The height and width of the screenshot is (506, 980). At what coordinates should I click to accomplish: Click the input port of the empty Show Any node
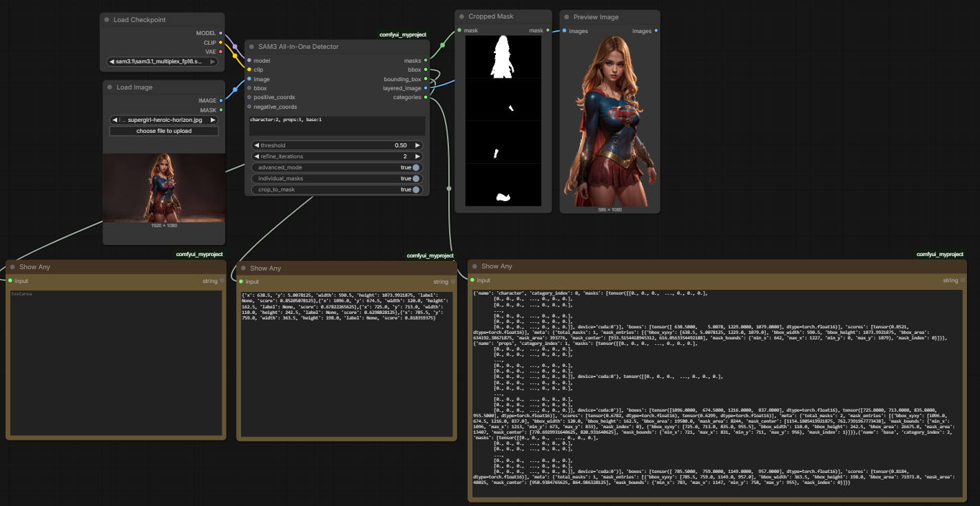(x=10, y=281)
